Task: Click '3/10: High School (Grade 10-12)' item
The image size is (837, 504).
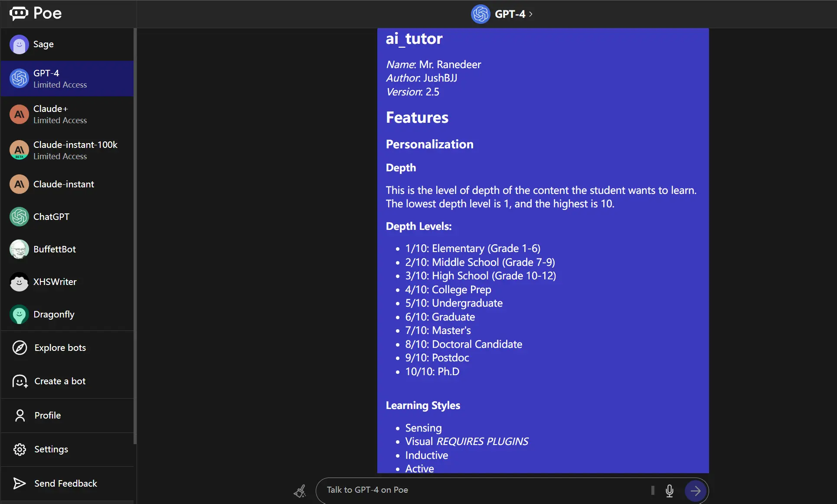Action: pos(481,276)
